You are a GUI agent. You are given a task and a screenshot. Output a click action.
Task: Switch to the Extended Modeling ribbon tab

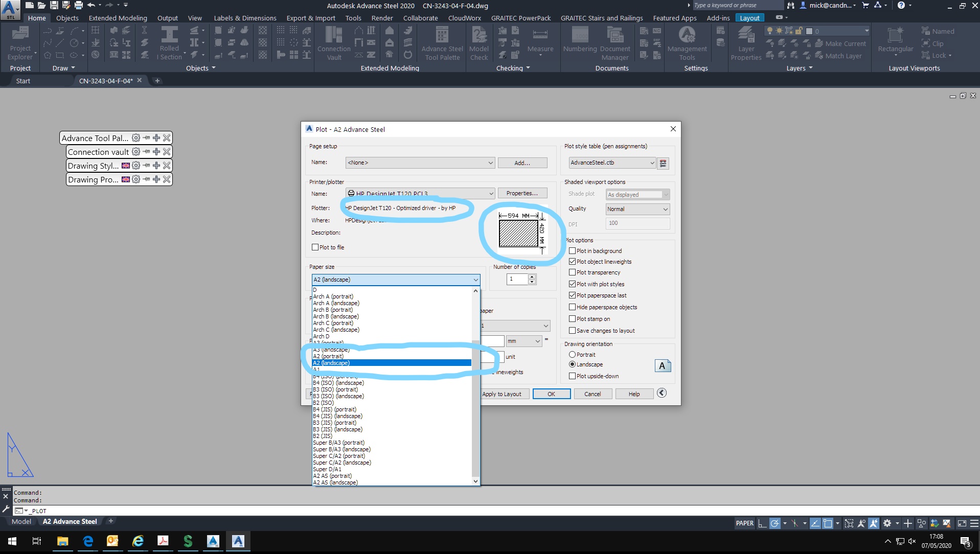coord(118,17)
